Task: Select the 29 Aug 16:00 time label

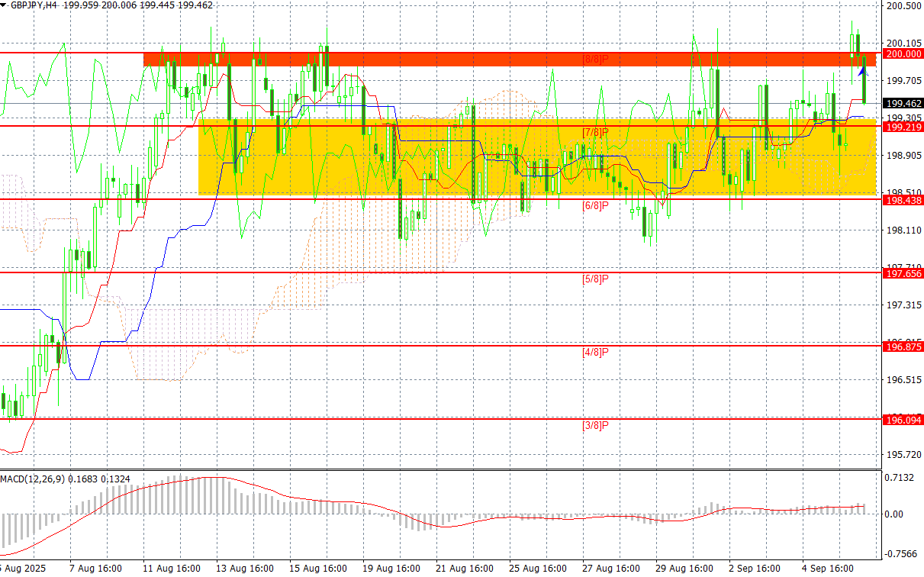Action: 686,569
